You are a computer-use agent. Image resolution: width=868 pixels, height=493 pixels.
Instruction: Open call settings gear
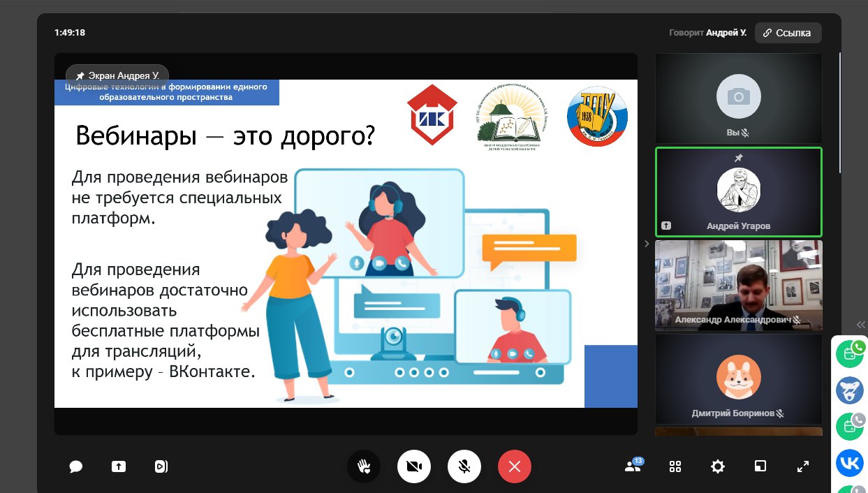click(x=717, y=466)
